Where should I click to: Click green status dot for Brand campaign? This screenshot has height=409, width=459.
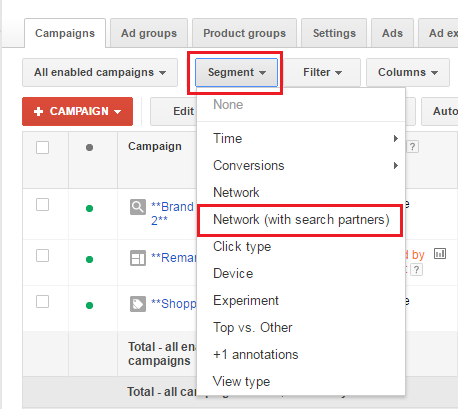pyautogui.click(x=89, y=208)
